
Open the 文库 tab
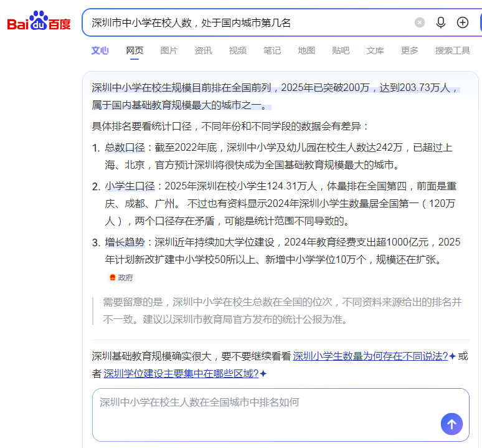click(375, 50)
